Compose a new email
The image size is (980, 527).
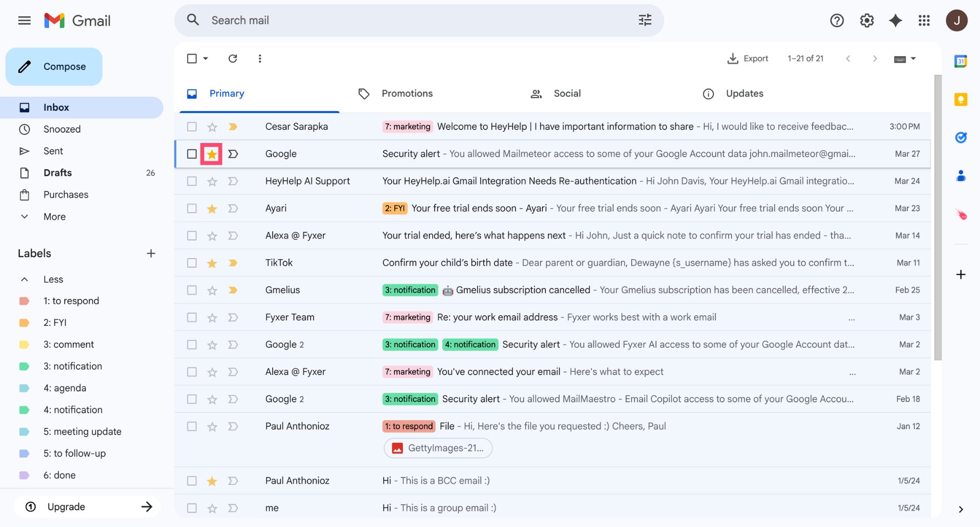tap(54, 67)
